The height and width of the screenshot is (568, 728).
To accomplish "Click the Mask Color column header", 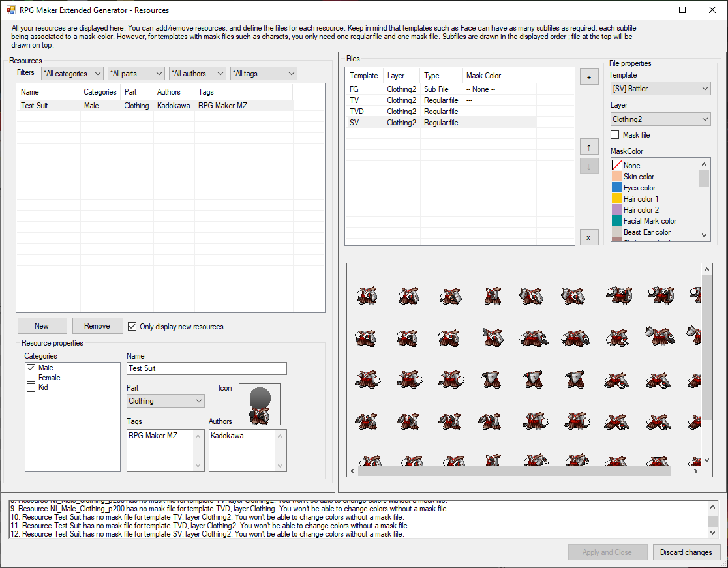I will [x=499, y=76].
